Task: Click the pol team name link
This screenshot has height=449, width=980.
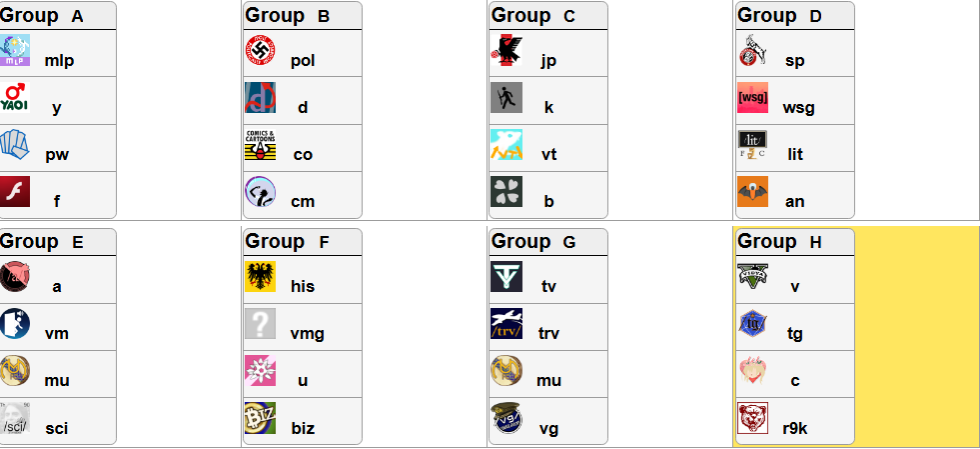Action: (303, 61)
